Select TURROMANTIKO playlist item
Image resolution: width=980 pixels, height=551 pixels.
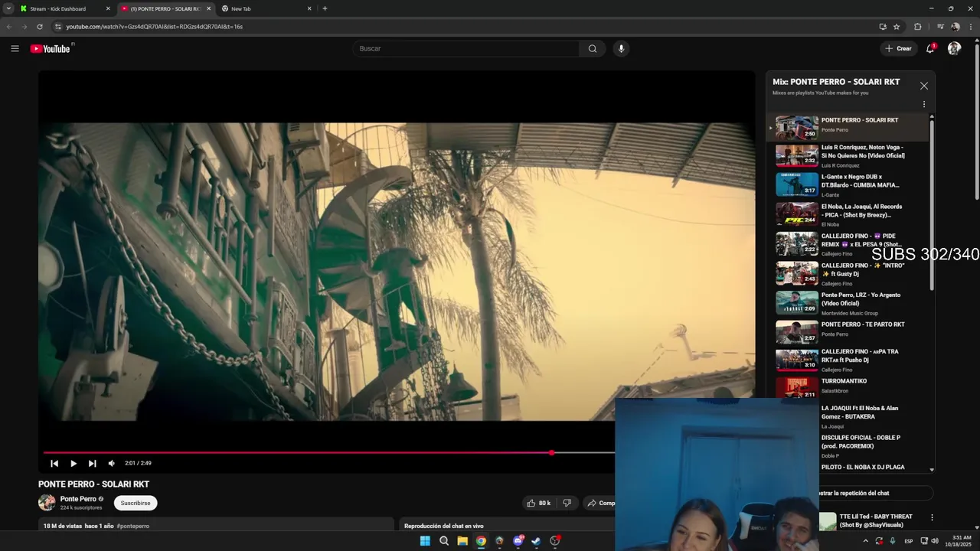point(848,386)
